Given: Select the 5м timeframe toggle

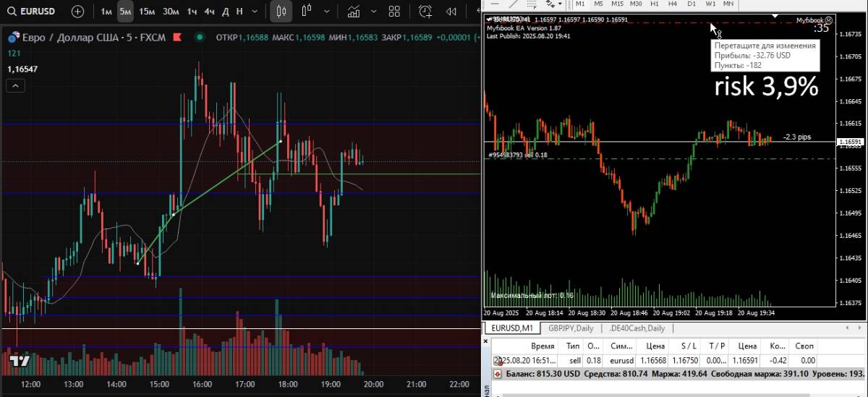Looking at the screenshot, I should click(x=125, y=12).
